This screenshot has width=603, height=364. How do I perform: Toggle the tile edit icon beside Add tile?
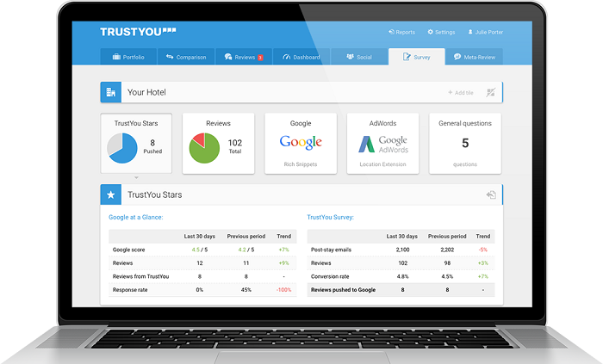tap(491, 92)
